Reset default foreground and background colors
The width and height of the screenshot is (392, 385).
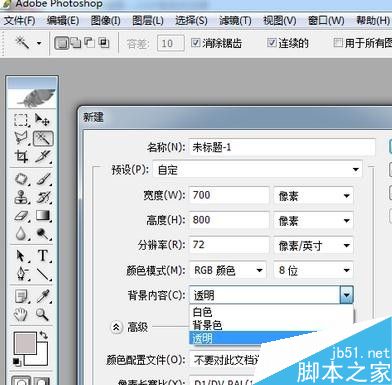[x=16, y=362]
